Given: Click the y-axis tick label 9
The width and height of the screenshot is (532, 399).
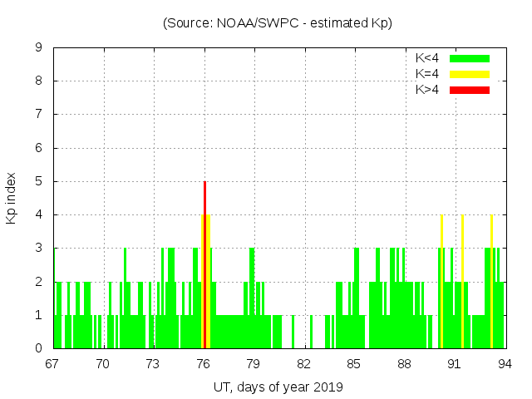Looking at the screenshot, I should tap(39, 47).
